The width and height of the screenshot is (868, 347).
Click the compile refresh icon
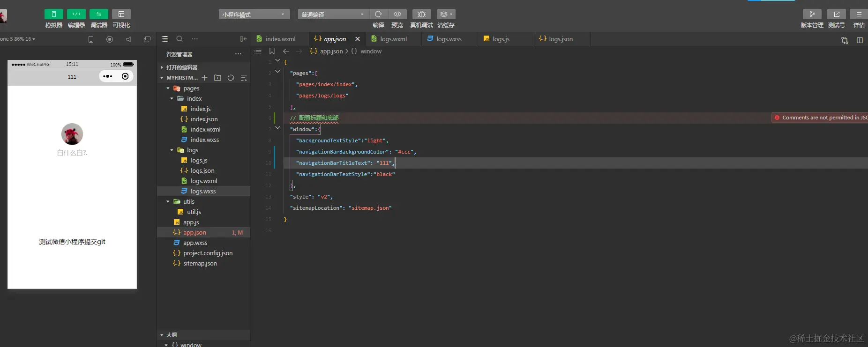[378, 14]
